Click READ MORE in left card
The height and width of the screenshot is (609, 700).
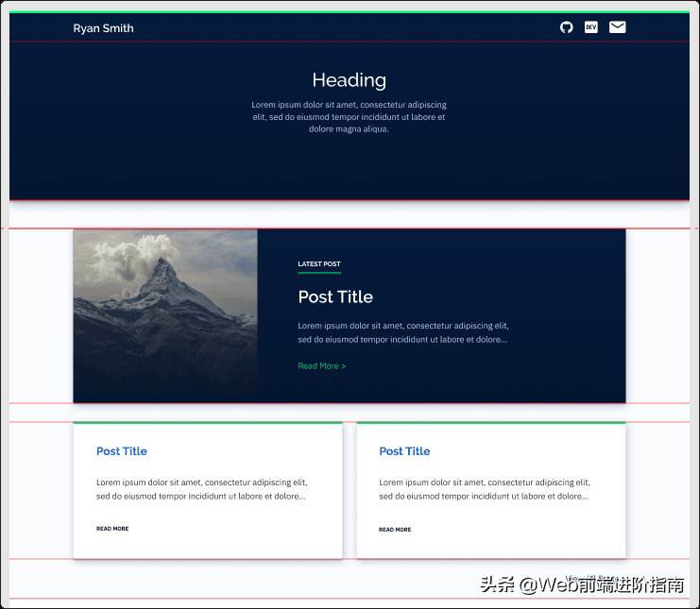(x=112, y=529)
